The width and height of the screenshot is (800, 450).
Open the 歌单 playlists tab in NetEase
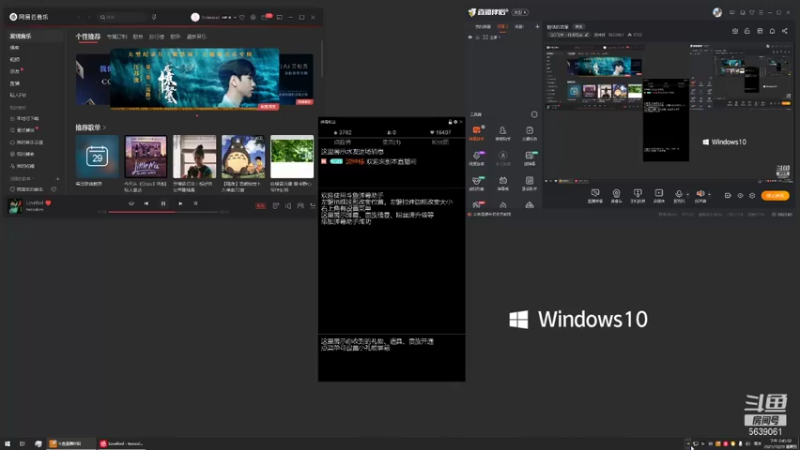click(138, 37)
